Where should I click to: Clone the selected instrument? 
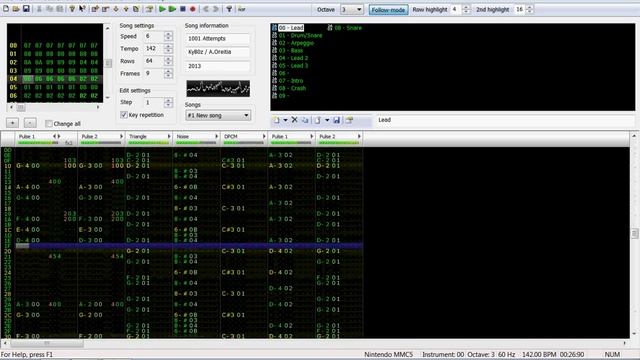(305, 120)
